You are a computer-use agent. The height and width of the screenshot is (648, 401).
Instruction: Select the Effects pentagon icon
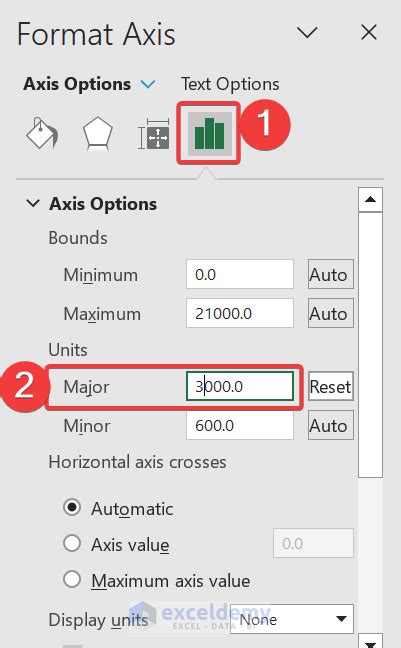coord(98,133)
